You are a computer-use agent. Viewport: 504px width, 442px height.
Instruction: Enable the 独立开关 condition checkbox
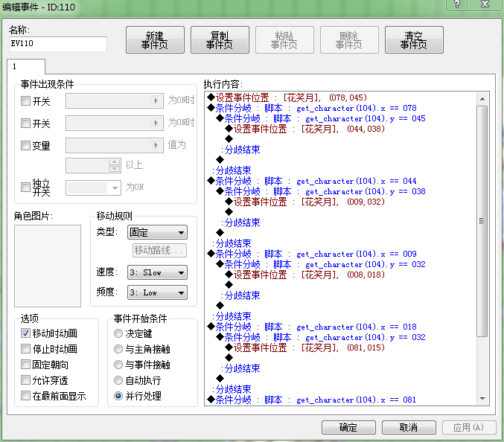(x=25, y=187)
